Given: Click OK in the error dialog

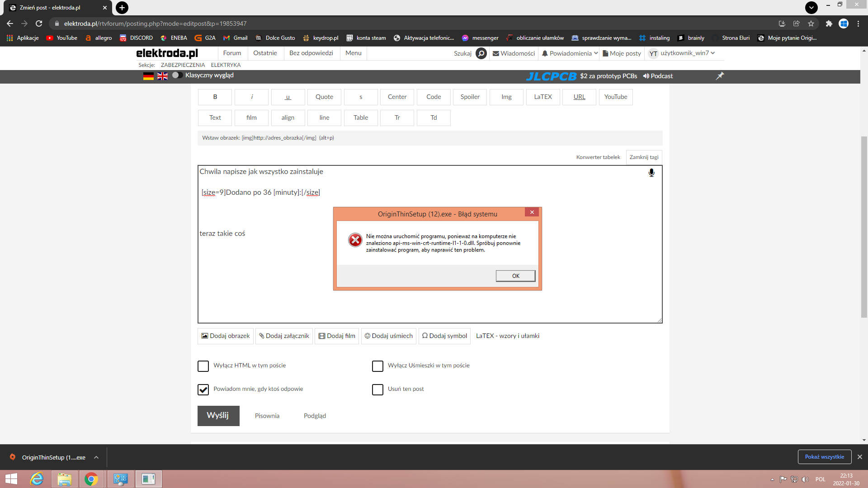Looking at the screenshot, I should (515, 276).
